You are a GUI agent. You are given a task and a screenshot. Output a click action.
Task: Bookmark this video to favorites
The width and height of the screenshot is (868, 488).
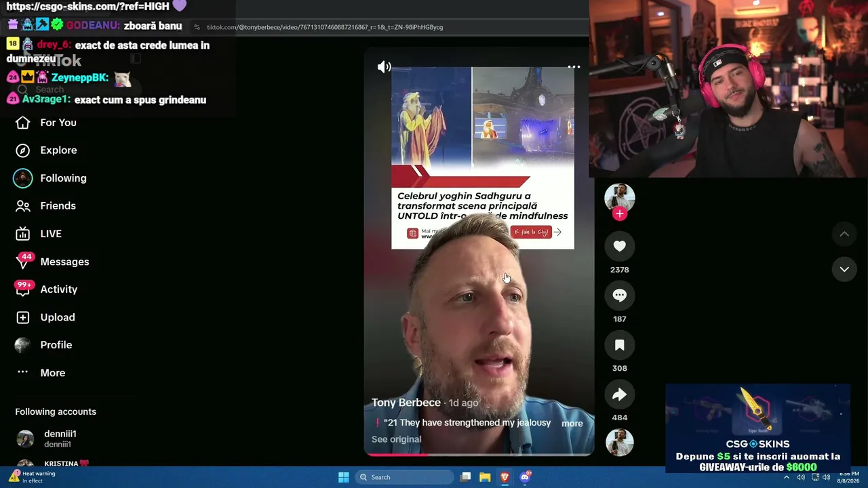click(619, 345)
